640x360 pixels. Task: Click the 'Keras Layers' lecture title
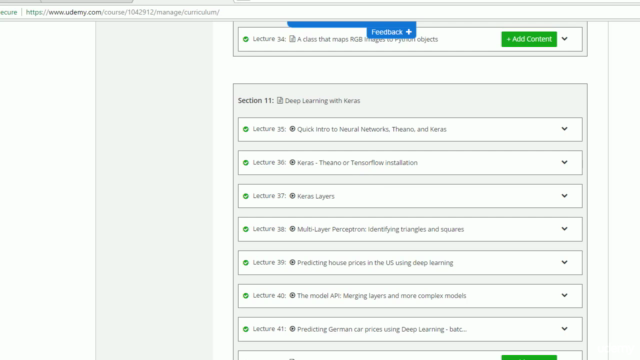(x=316, y=196)
